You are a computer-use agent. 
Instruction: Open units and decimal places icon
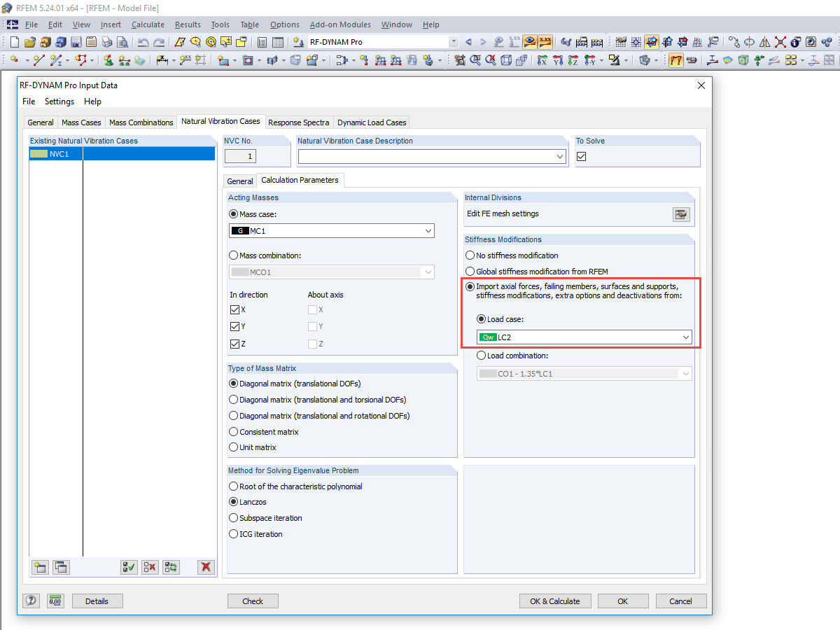tap(55, 601)
